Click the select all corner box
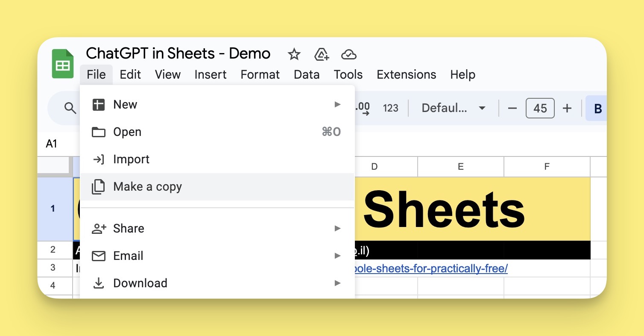This screenshot has height=336, width=644. point(55,167)
